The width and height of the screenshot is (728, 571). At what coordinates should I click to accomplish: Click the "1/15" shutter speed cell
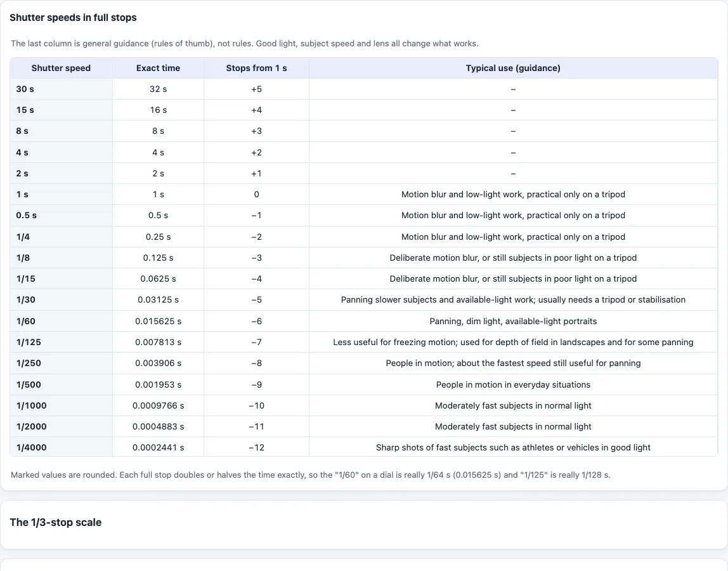(61, 279)
